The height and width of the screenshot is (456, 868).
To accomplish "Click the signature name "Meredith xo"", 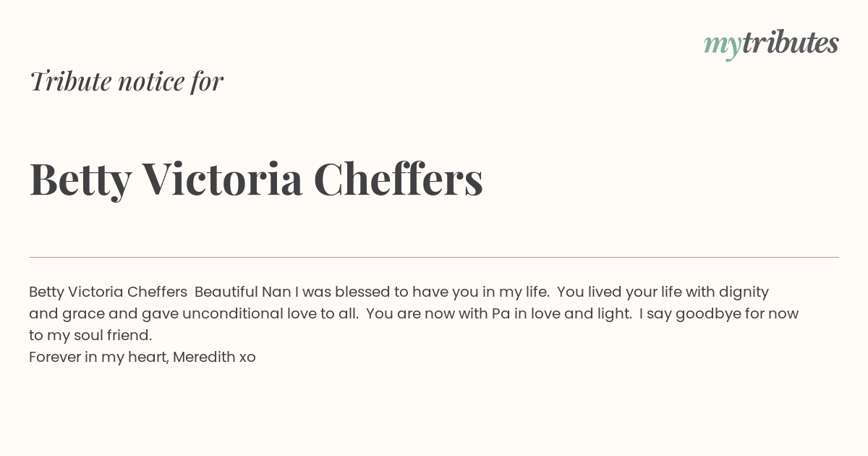I will [x=214, y=357].
